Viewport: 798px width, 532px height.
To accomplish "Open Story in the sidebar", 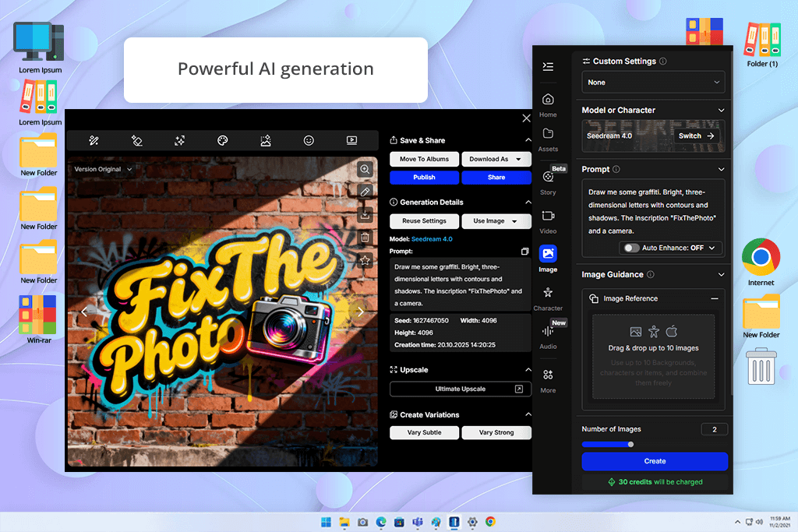I will coord(548,183).
